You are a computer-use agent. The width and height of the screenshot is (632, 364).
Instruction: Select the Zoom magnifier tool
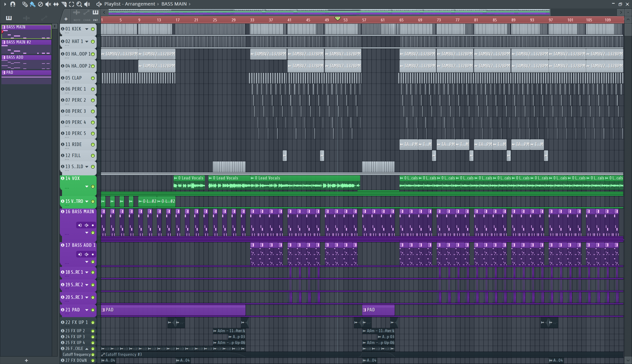tap(79, 4)
